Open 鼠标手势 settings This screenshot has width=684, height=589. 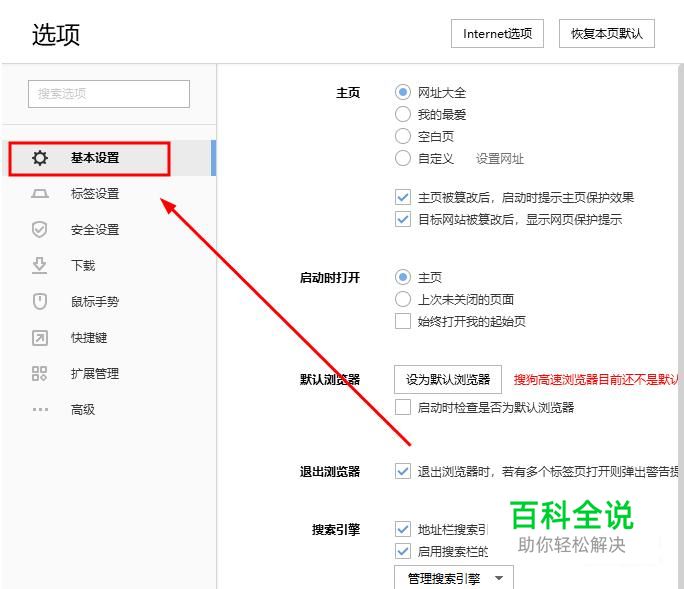(108, 301)
